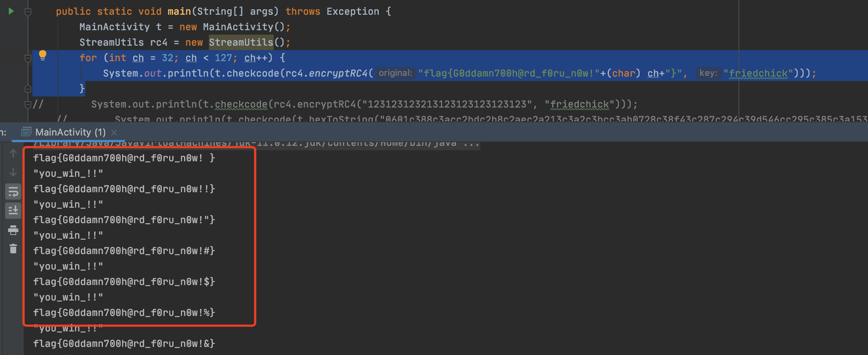Screen dimensions: 868x355
Task: Click the "original:" parameter hint
Action: click(395, 73)
